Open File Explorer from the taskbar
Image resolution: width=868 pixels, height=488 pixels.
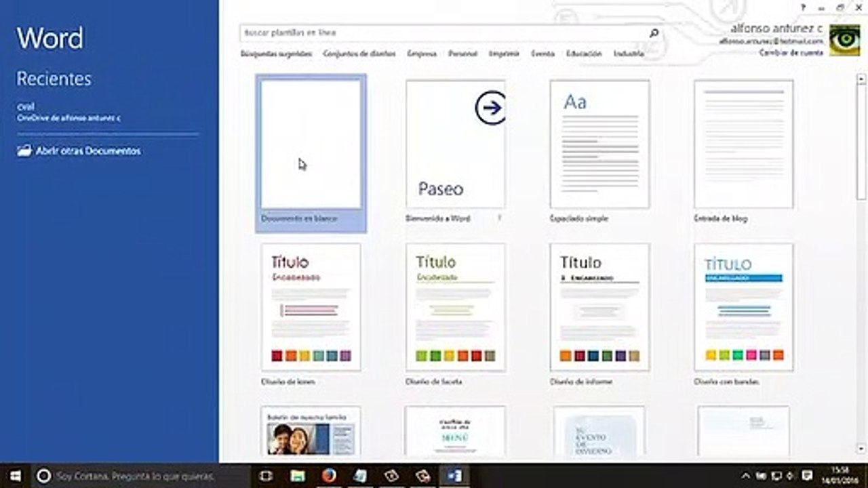(x=297, y=476)
